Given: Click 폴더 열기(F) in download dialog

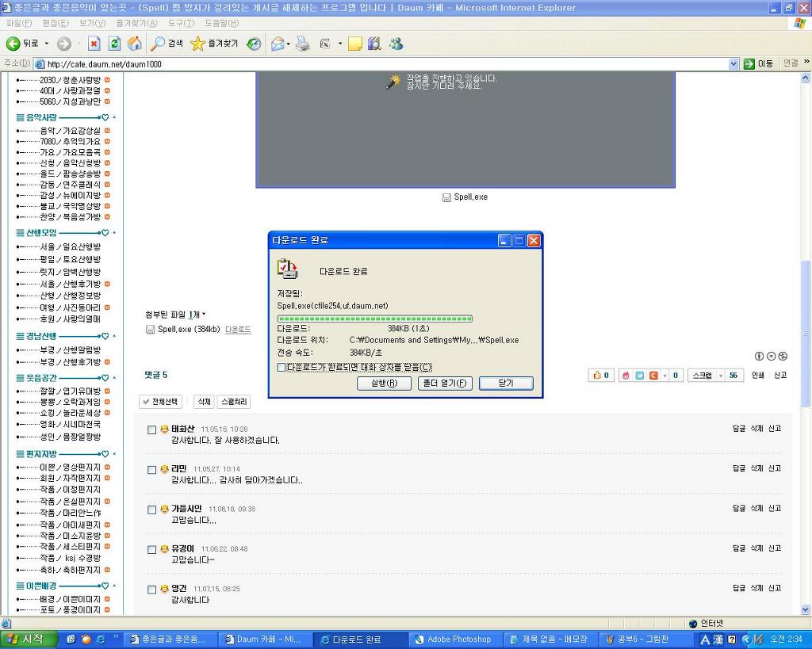Looking at the screenshot, I should 445,384.
